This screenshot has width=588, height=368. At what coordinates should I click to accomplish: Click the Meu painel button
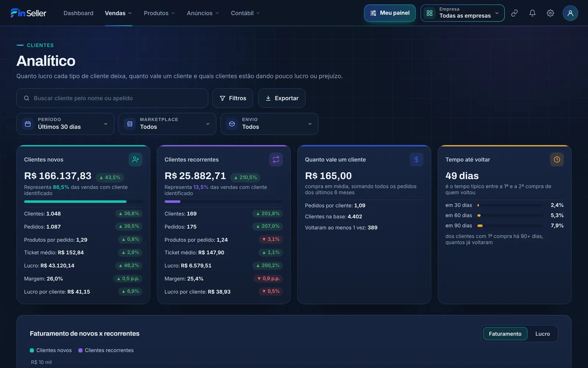click(x=390, y=13)
